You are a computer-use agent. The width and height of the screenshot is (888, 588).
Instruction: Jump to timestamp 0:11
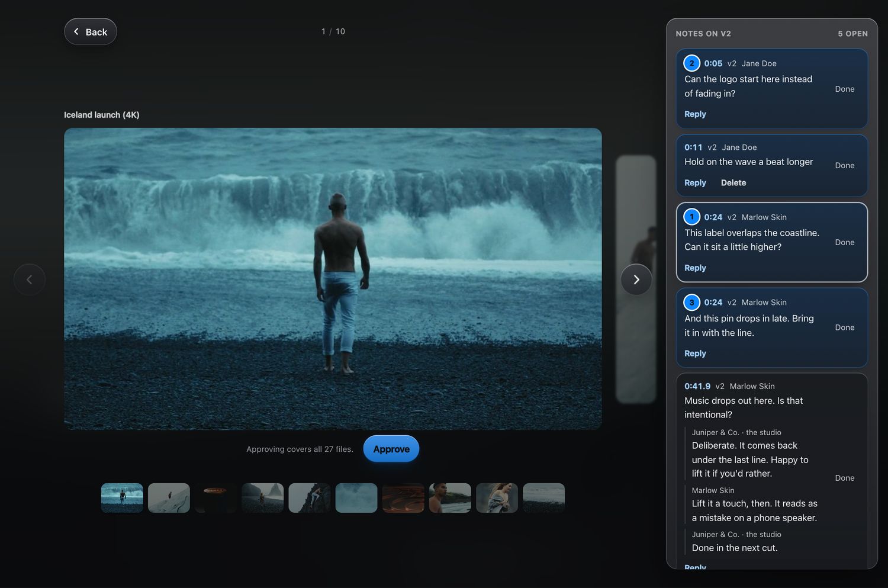[x=693, y=147]
